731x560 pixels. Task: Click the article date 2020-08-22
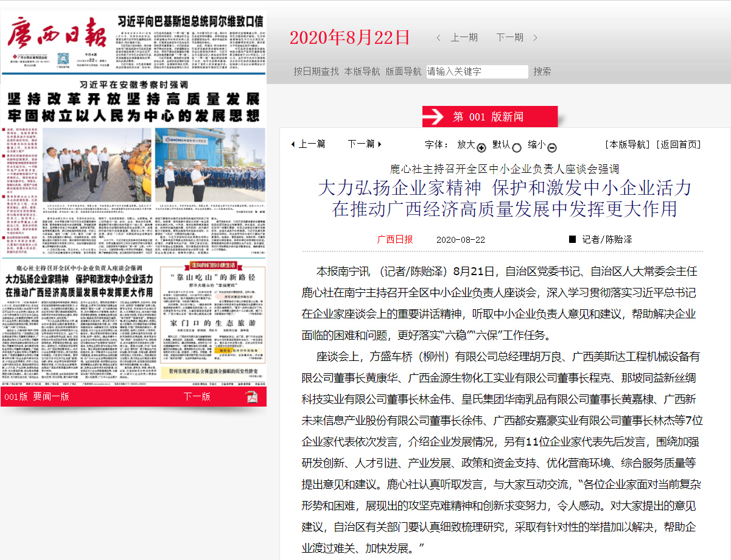pyautogui.click(x=461, y=240)
